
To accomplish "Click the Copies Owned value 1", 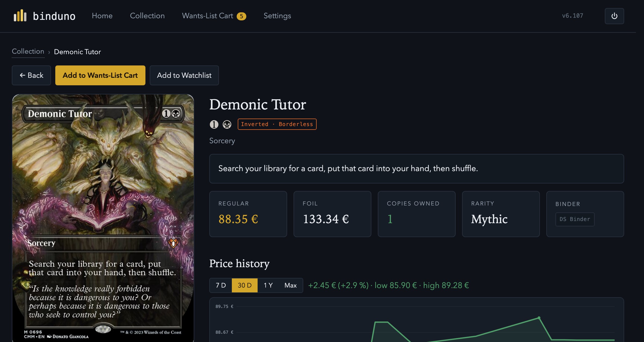I will point(390,219).
